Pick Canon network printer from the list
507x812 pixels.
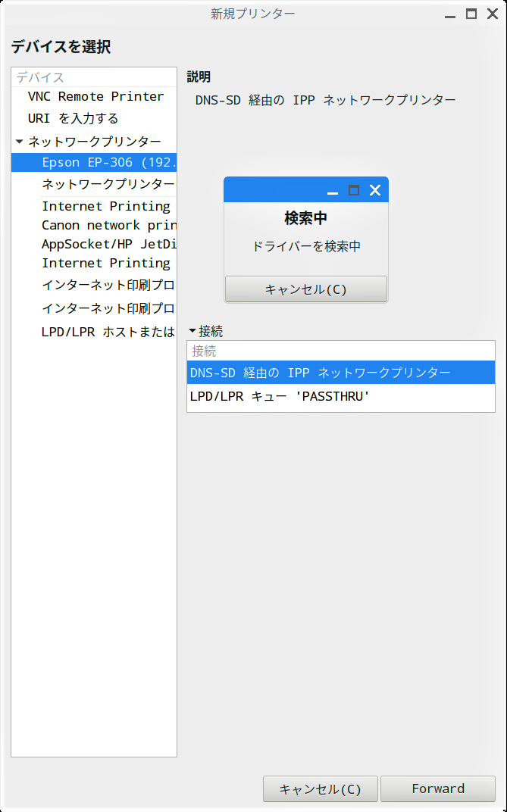[x=108, y=225]
